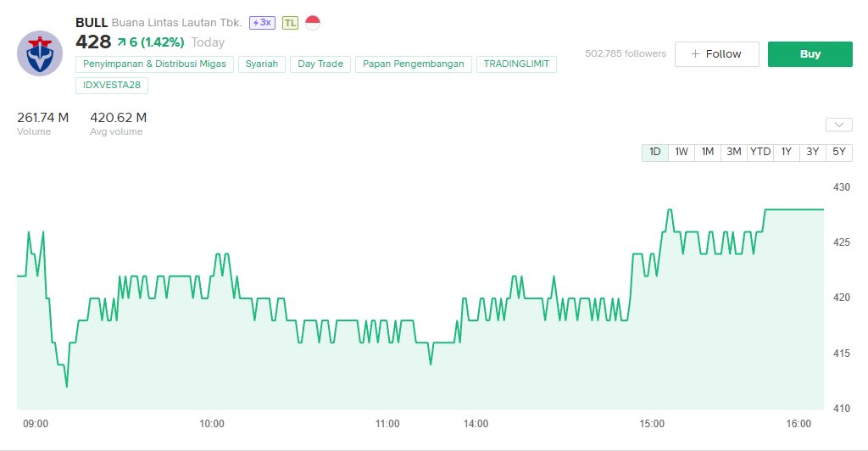The image size is (868, 451).
Task: Open the Syariah tag
Action: coord(262,64)
